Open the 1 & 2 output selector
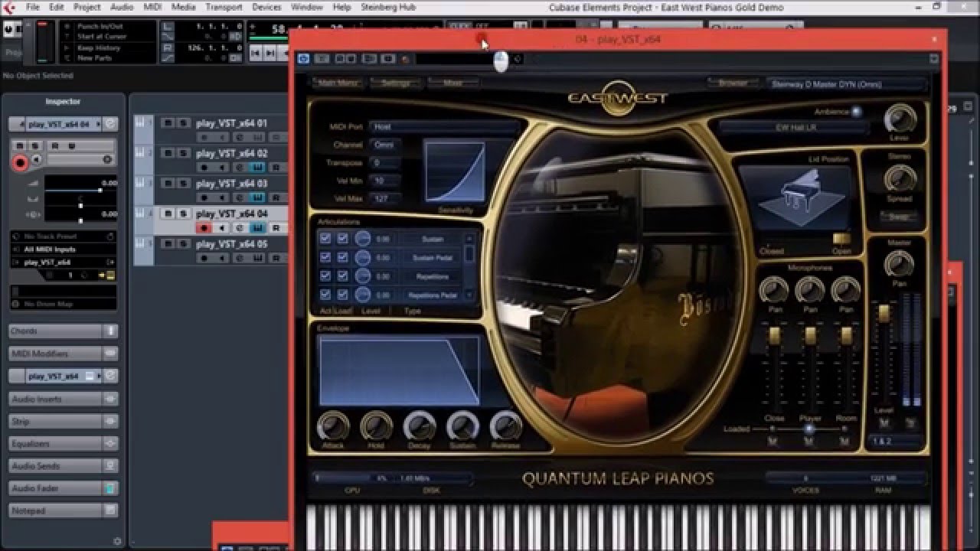 (x=896, y=442)
